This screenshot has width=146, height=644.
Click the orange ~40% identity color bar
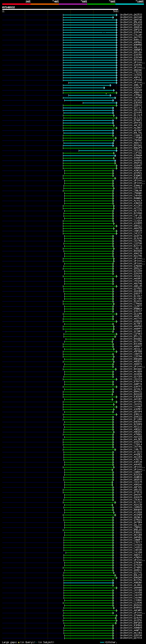pos(45,4)
